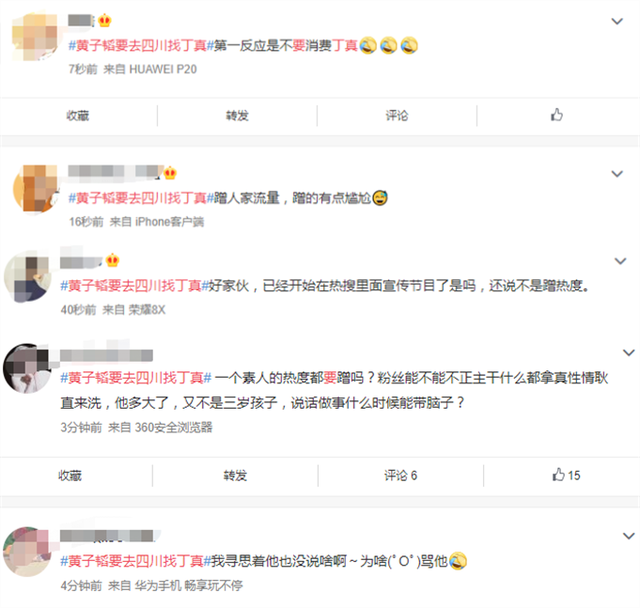640x608 pixels.
Task: Click crown badge on the 16秒前 post
Action: (x=170, y=173)
